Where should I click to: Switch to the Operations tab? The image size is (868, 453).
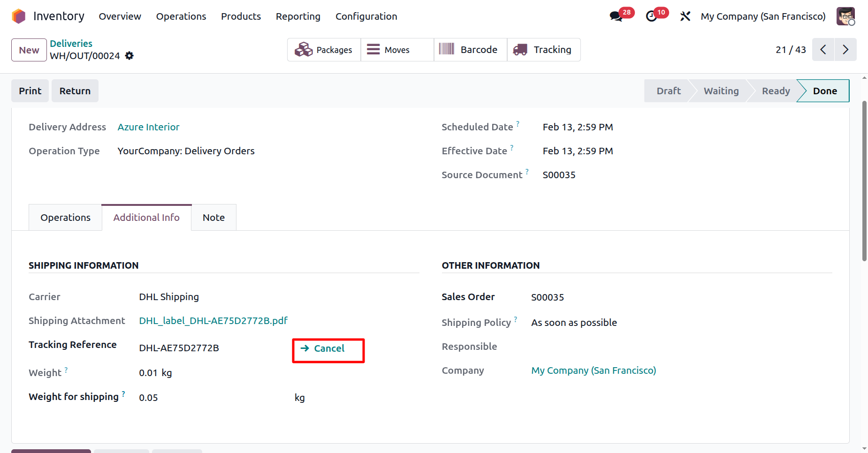click(65, 218)
